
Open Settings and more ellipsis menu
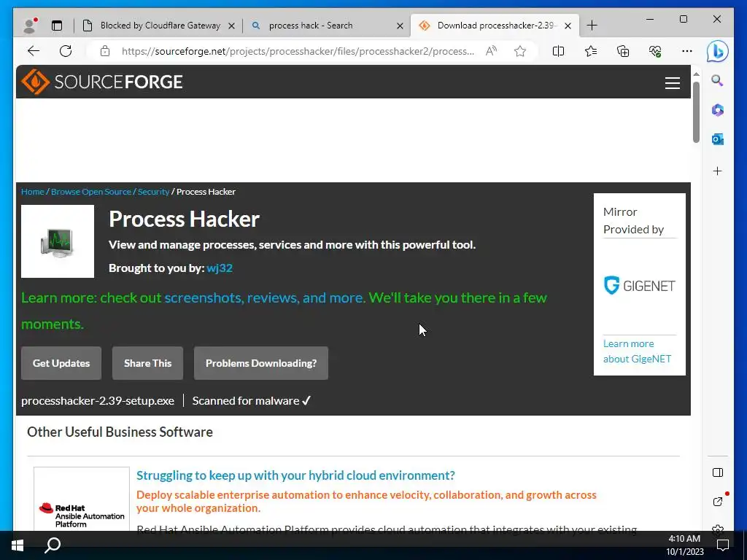tap(687, 51)
